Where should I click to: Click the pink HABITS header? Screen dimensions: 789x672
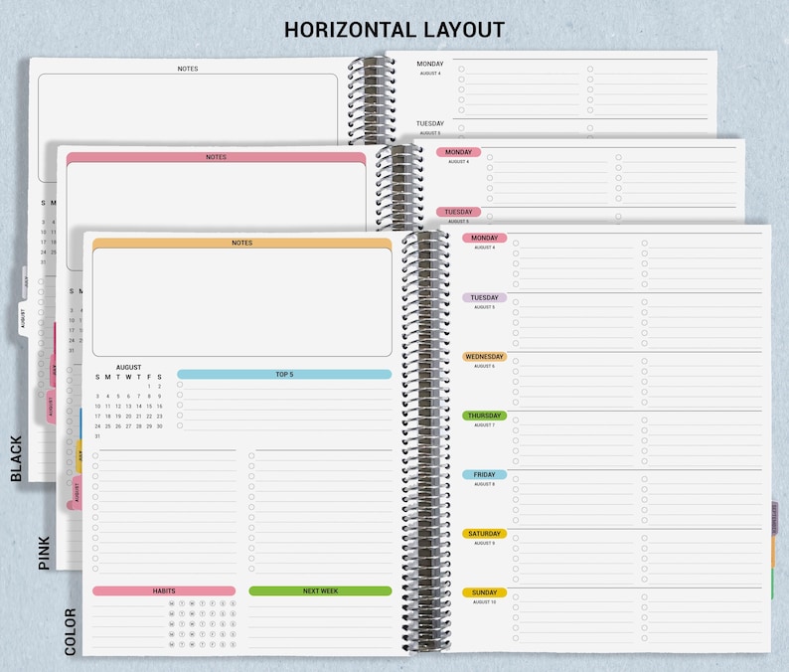[x=164, y=590]
